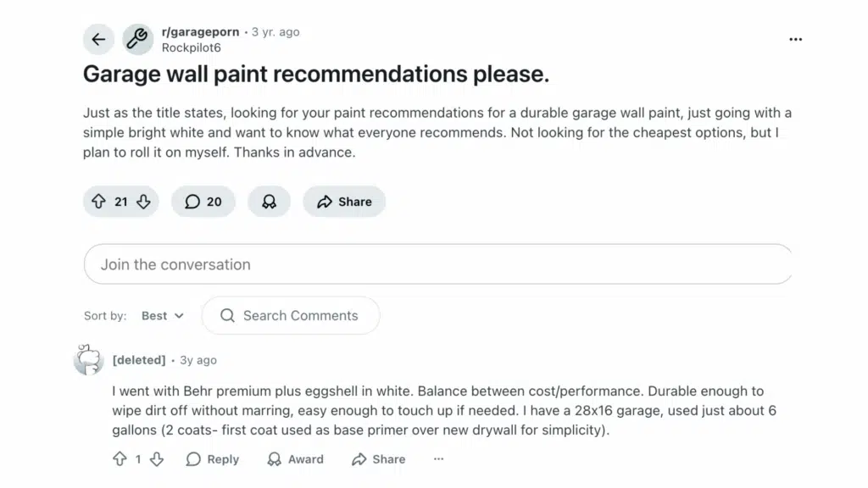Open r/garageporn subreddit link
The width and height of the screenshot is (868, 488).
click(x=200, y=31)
